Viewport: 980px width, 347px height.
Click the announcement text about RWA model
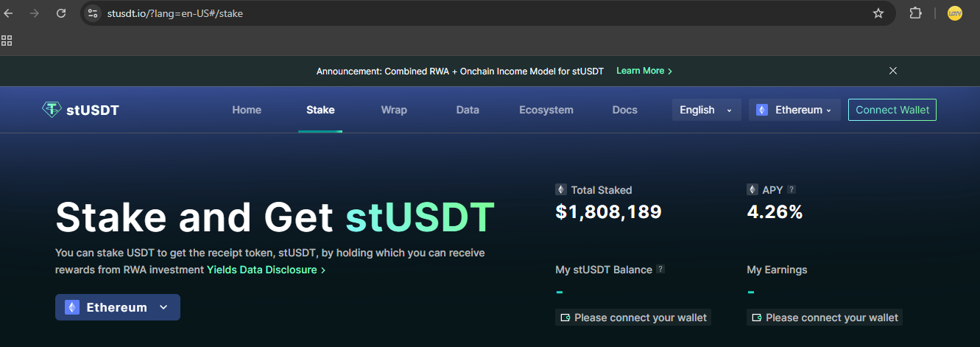460,71
